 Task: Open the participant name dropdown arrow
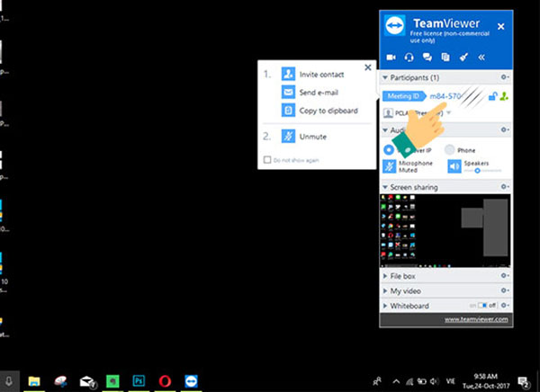point(449,112)
